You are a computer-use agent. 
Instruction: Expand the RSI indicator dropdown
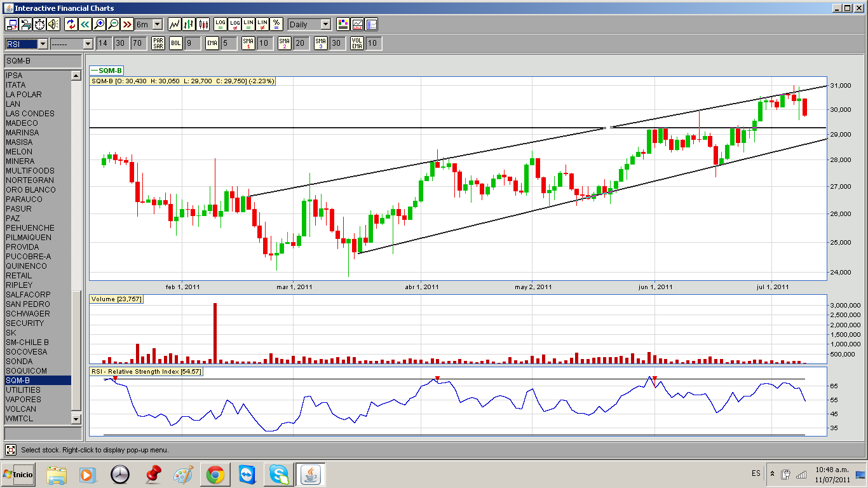pos(43,44)
